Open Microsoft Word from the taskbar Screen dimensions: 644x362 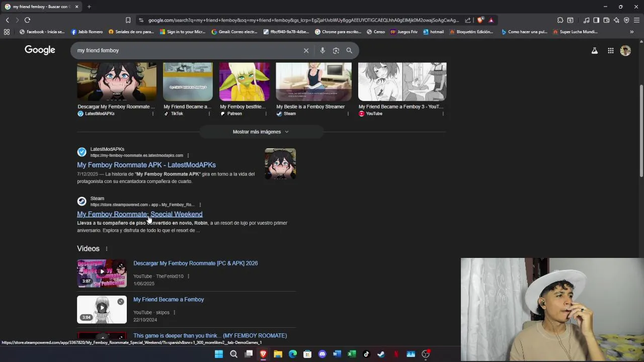pyautogui.click(x=337, y=354)
